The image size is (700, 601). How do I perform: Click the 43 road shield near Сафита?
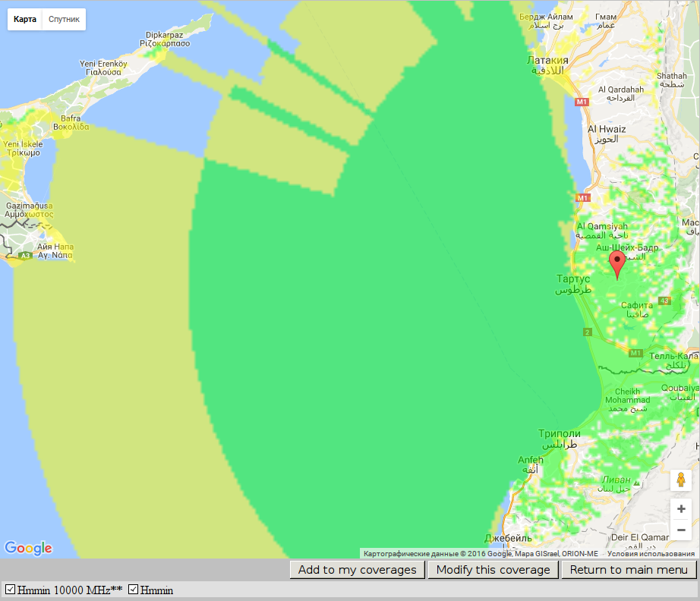(664, 301)
